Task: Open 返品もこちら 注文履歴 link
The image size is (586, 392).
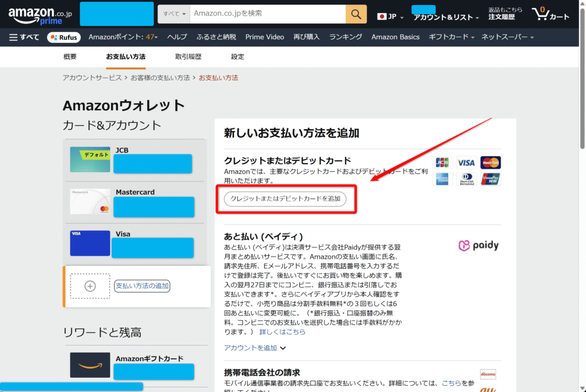Action: pyautogui.click(x=505, y=14)
